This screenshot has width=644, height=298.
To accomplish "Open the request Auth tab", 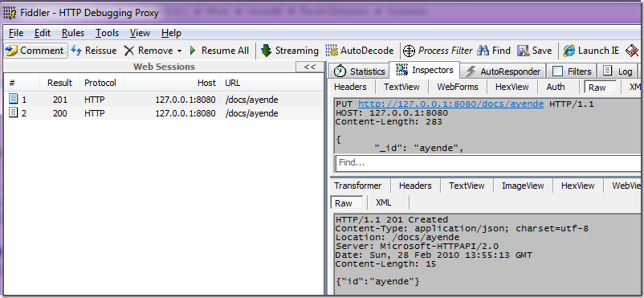I will click(556, 87).
